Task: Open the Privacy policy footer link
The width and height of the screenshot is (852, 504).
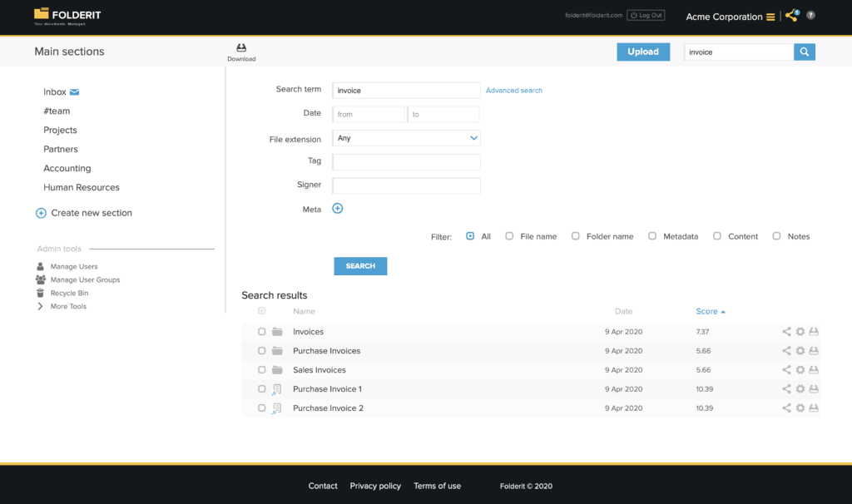Action: coord(375,486)
